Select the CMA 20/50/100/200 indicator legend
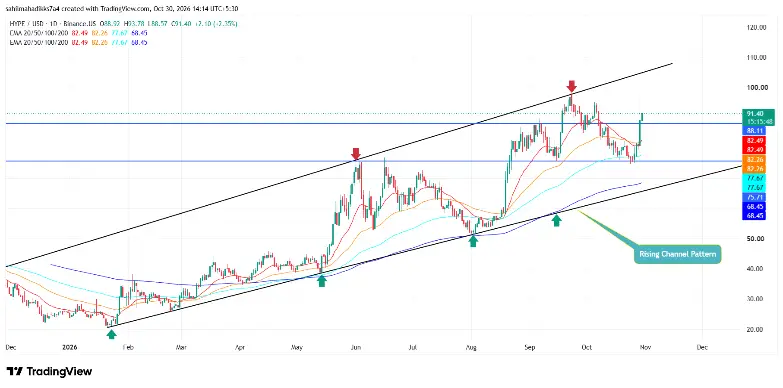The image size is (783, 388). click(x=39, y=33)
